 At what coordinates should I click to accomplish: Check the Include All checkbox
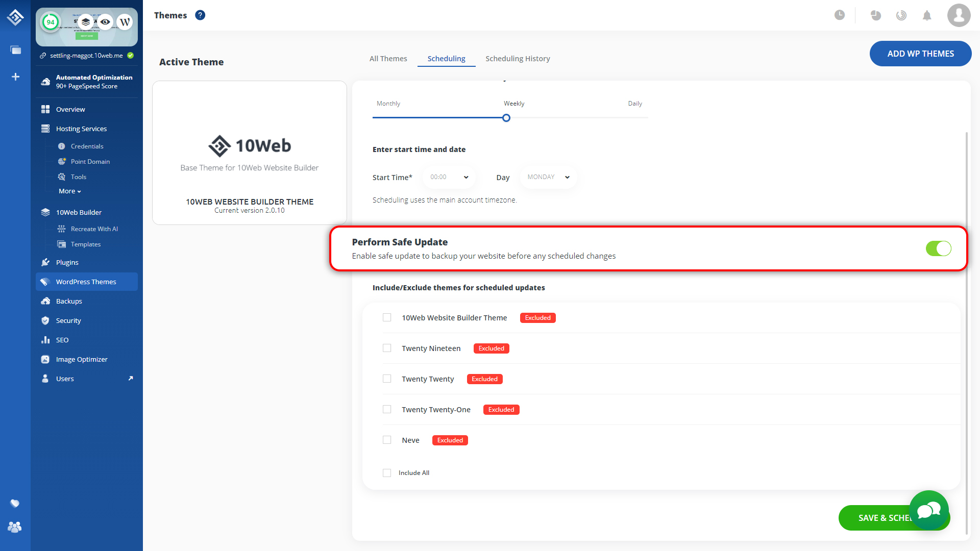(387, 473)
